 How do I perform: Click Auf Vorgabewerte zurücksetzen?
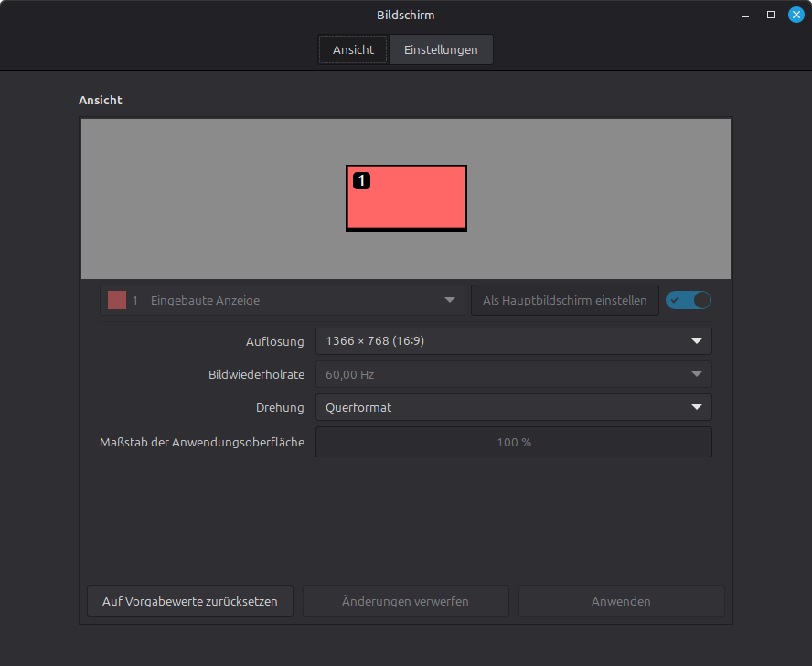click(x=189, y=601)
